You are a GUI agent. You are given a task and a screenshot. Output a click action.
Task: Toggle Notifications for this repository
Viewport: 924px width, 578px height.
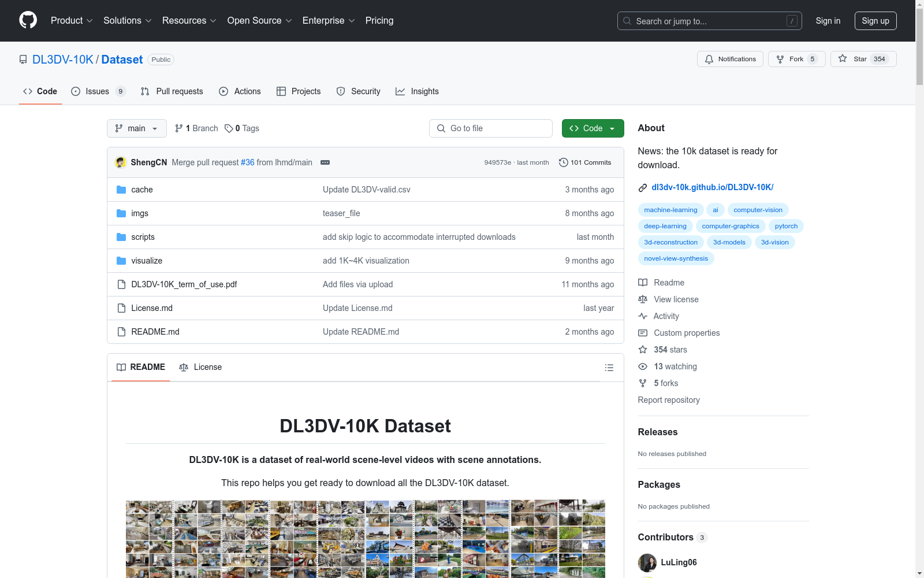tap(730, 59)
